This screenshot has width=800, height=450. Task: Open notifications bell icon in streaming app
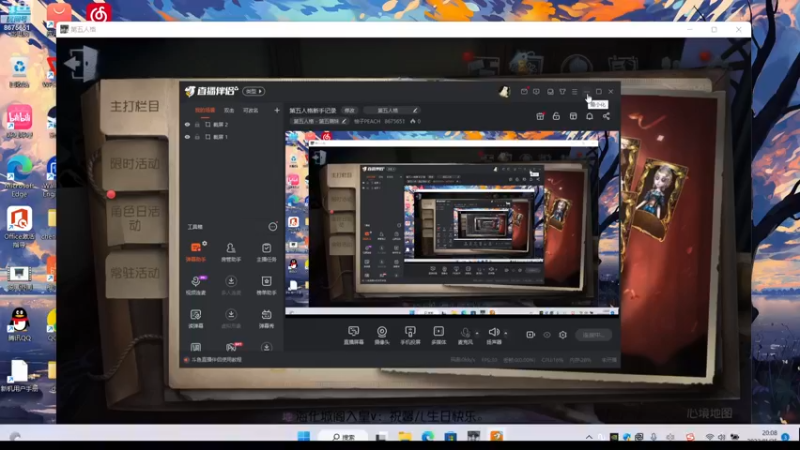point(589,116)
